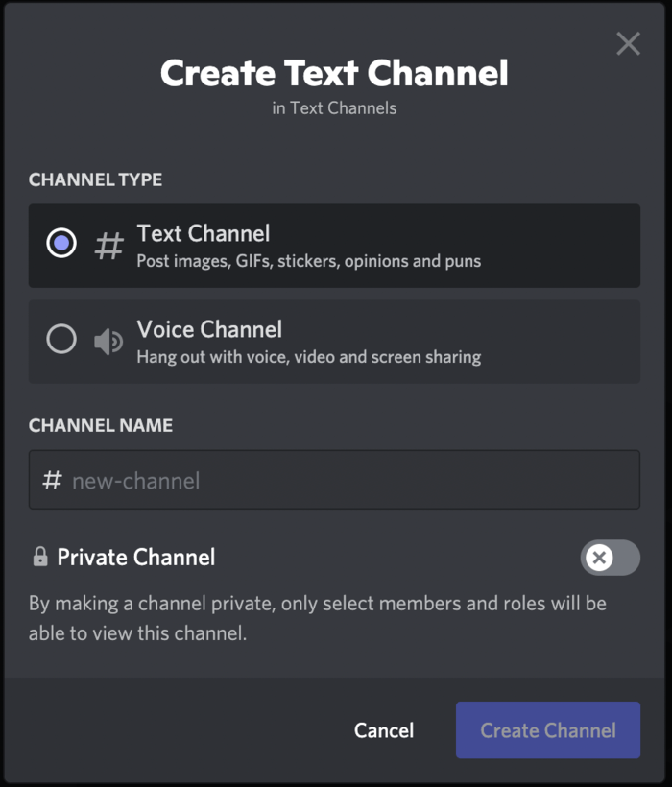Click the 'in Text Channels' subtitle
Viewport: 672px width, 787px height.
[x=334, y=107]
